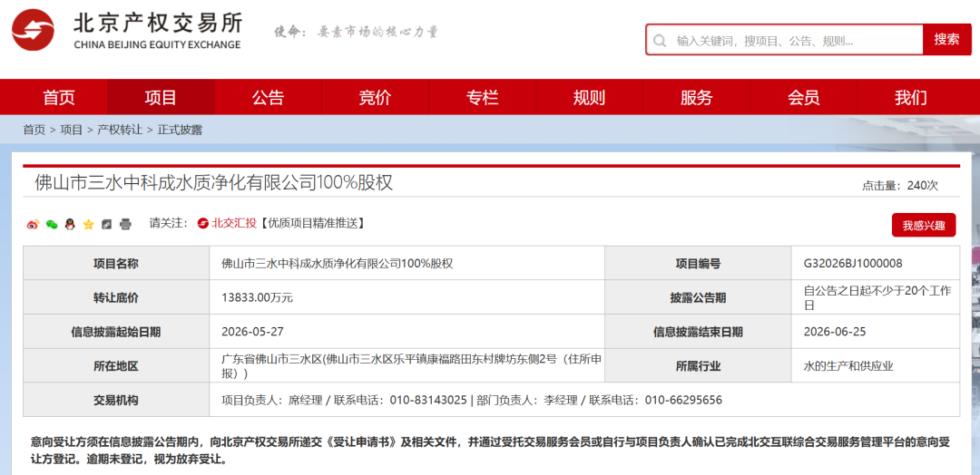Open the 专栏 navigation tab
The height and width of the screenshot is (475, 980).
[483, 97]
